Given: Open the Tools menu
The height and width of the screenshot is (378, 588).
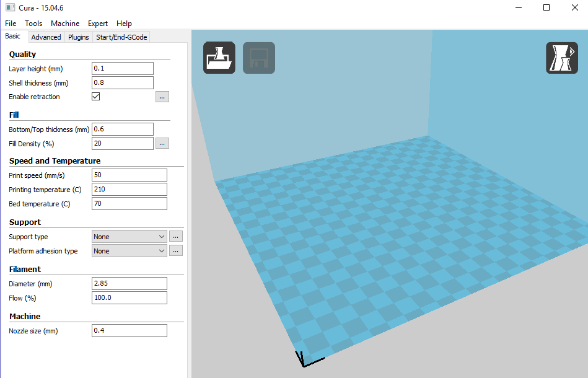Looking at the screenshot, I should tap(33, 23).
